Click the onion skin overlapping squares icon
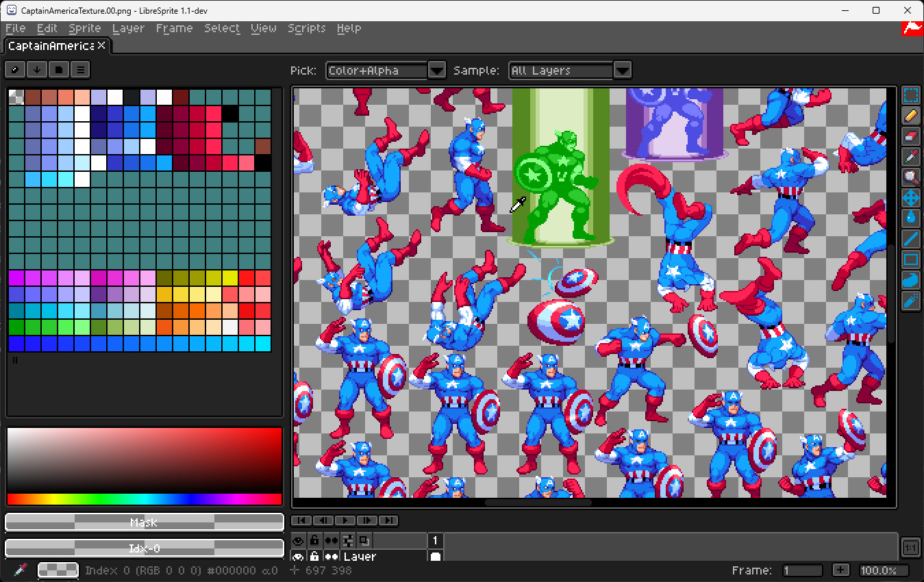Viewport: 924px width, 582px height. pyautogui.click(x=364, y=540)
